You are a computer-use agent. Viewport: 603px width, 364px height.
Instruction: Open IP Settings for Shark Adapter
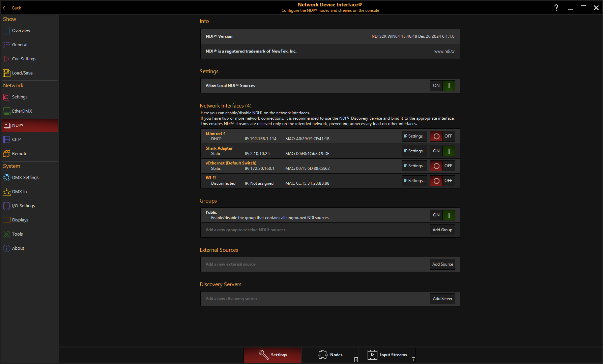pos(414,151)
